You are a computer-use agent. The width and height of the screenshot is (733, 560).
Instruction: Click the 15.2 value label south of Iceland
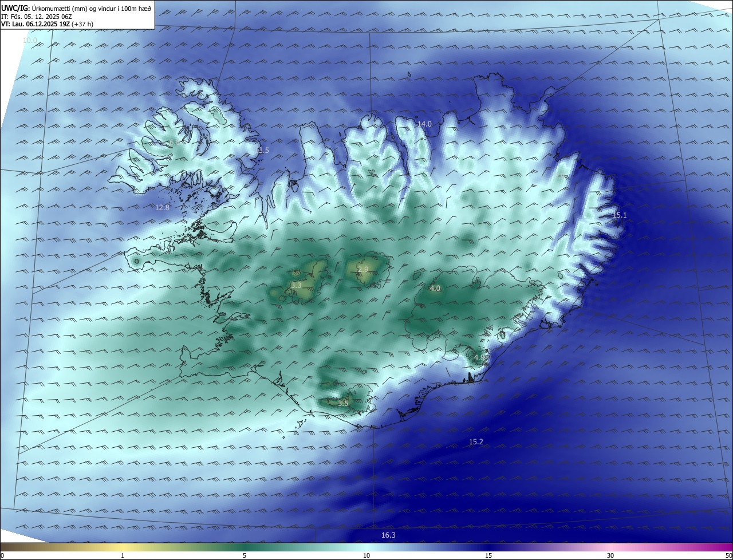[x=476, y=441]
